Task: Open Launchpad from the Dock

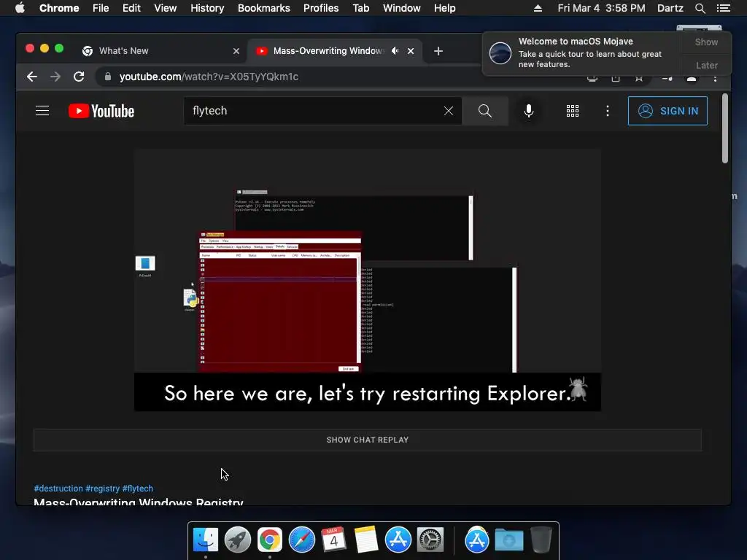Action: [x=238, y=540]
